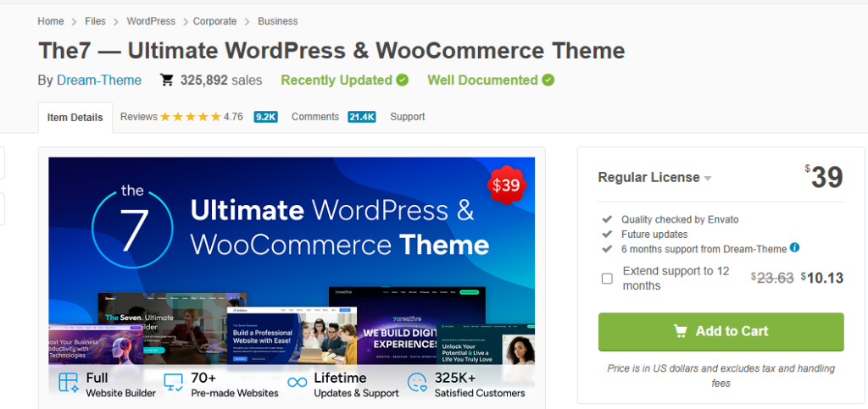Click the Lifetime Updates infinity icon

point(297,383)
